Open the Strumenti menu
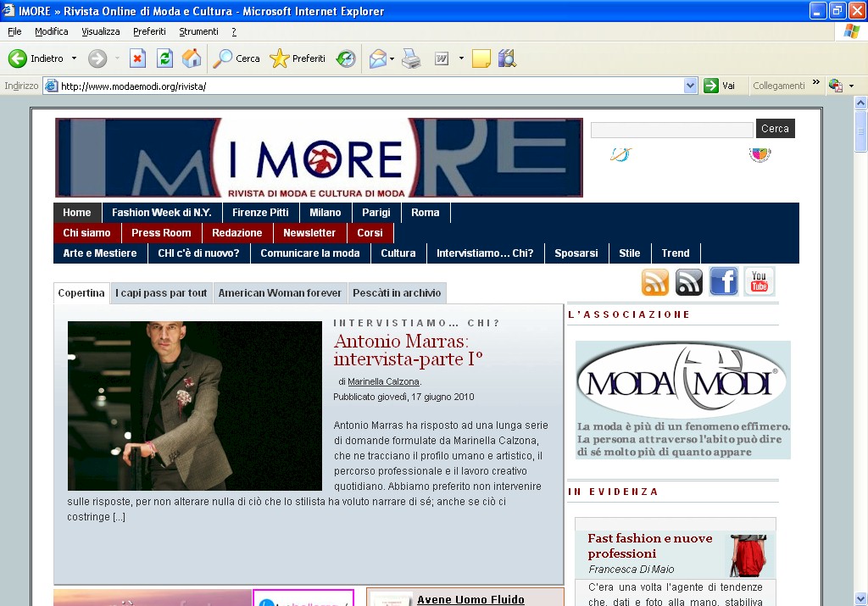 click(198, 31)
